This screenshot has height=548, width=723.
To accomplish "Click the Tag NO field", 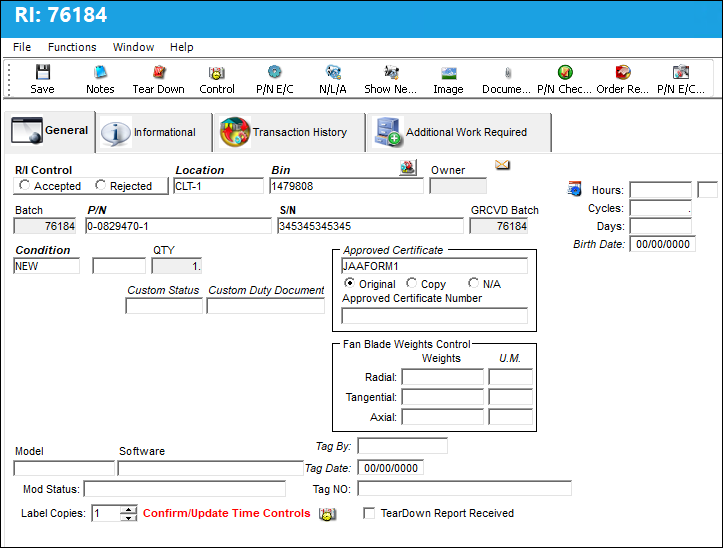I will pyautogui.click(x=464, y=488).
